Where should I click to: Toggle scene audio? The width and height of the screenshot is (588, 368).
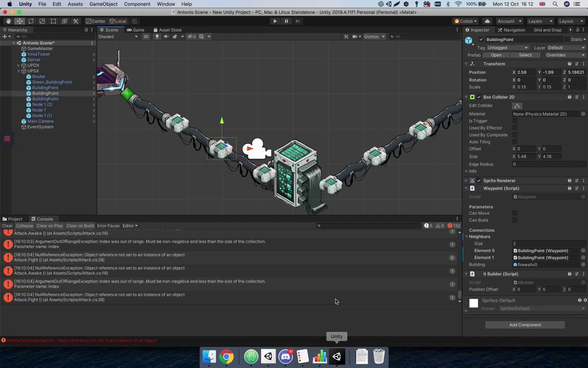click(166, 36)
